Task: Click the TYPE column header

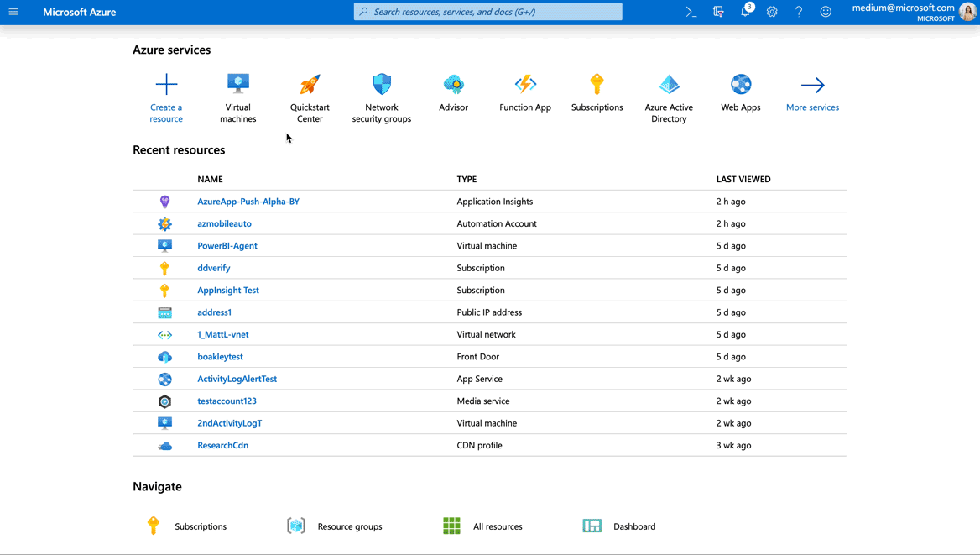Action: pyautogui.click(x=467, y=179)
